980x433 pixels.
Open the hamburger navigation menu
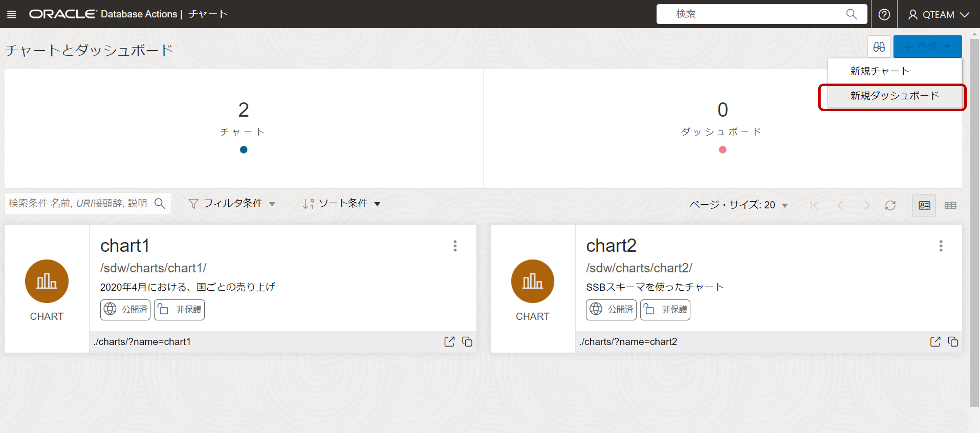pyautogui.click(x=11, y=14)
